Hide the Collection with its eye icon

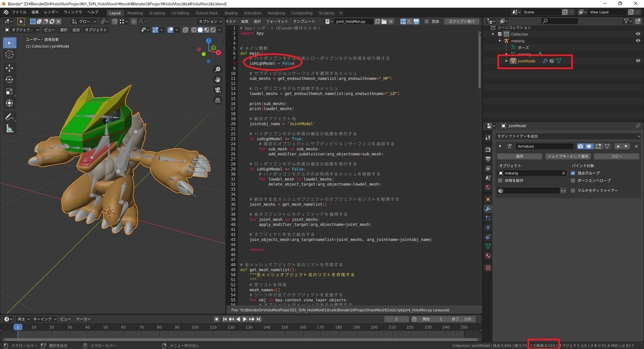pos(638,34)
